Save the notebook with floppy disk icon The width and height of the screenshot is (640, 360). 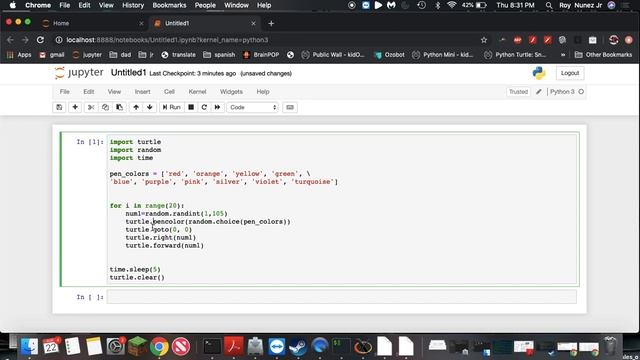(x=59, y=107)
